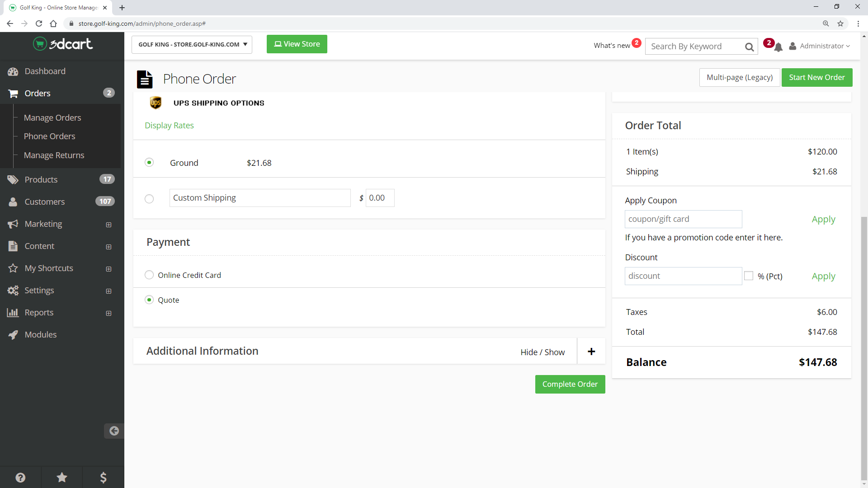
Task: Click the dollar sign billing icon
Action: point(103,477)
